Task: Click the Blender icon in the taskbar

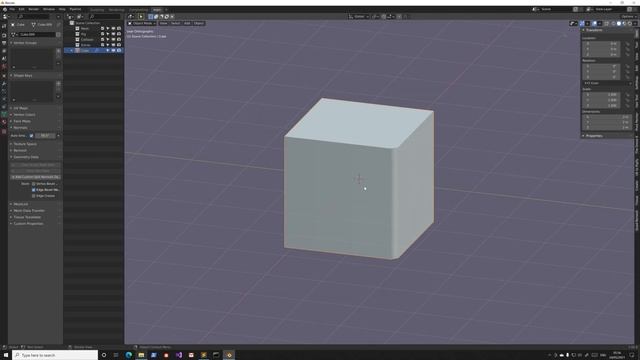Action: (229, 355)
